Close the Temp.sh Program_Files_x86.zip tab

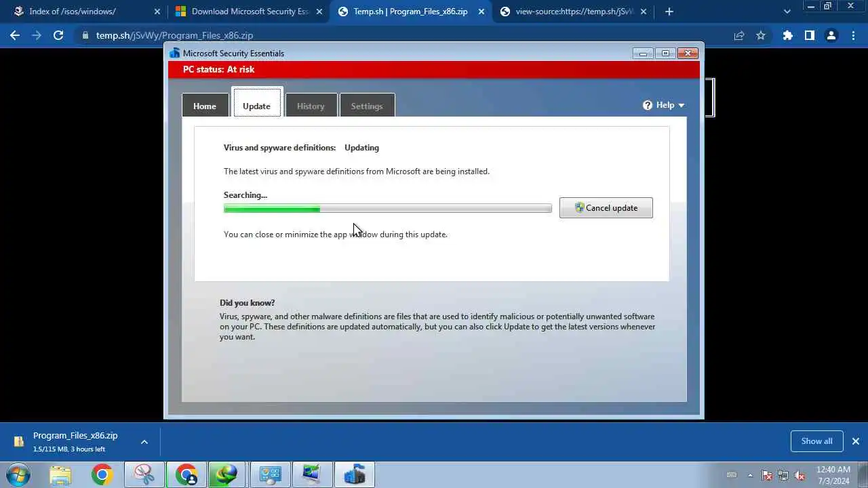481,12
